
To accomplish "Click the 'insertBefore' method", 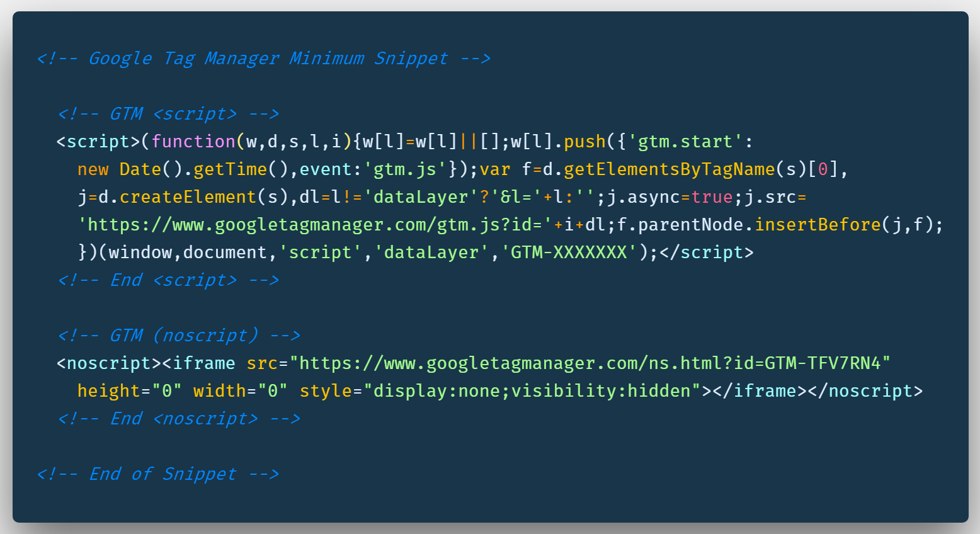I will (x=818, y=225).
